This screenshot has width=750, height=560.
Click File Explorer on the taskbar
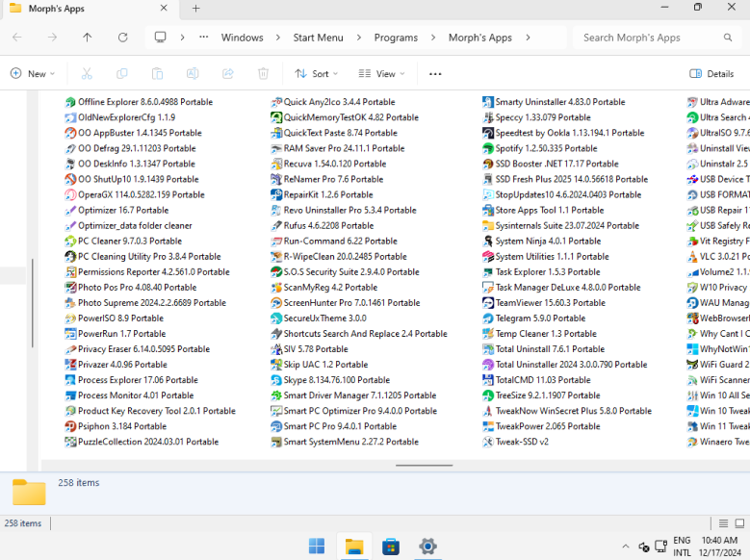[354, 547]
